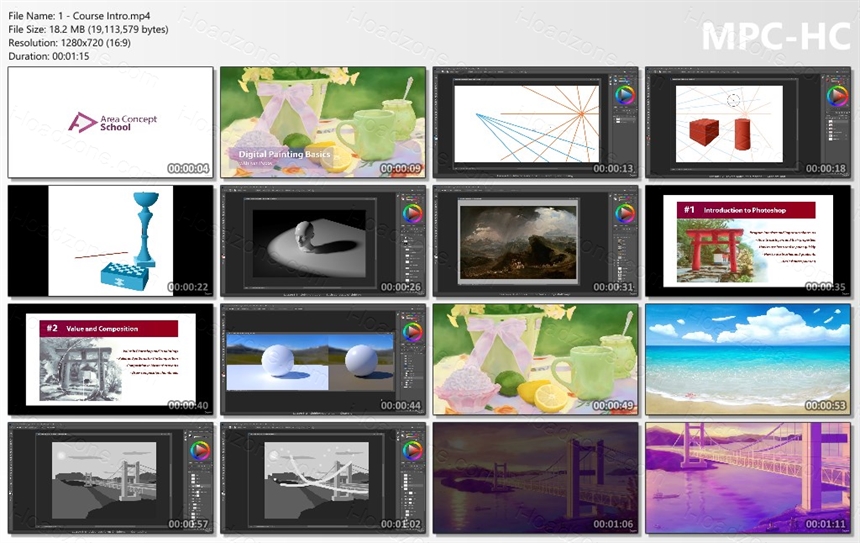Select grayscale bridge thumbnail with white brush strokes
This screenshot has height=543, width=860.
[x=323, y=478]
